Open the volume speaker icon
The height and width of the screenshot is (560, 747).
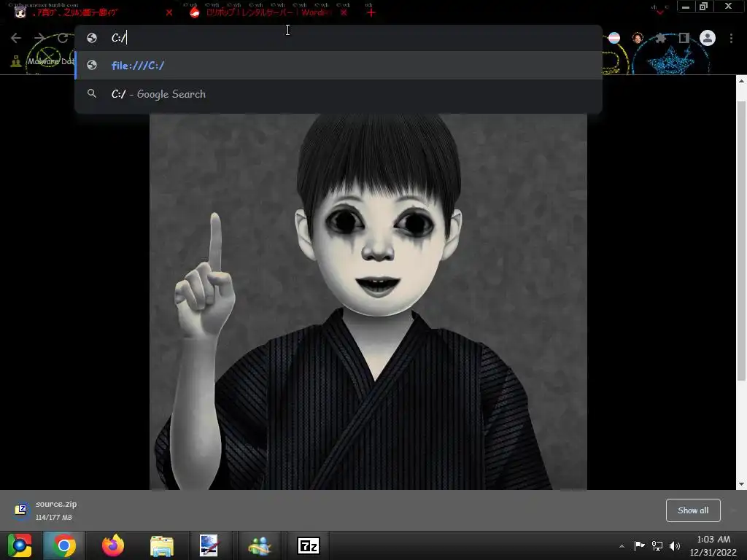point(675,545)
